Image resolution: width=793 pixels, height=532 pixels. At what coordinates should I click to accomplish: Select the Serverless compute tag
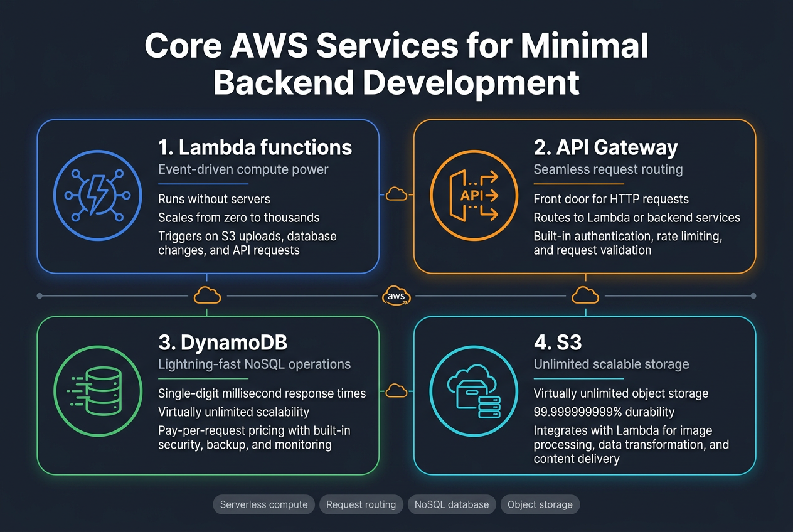coord(263,504)
